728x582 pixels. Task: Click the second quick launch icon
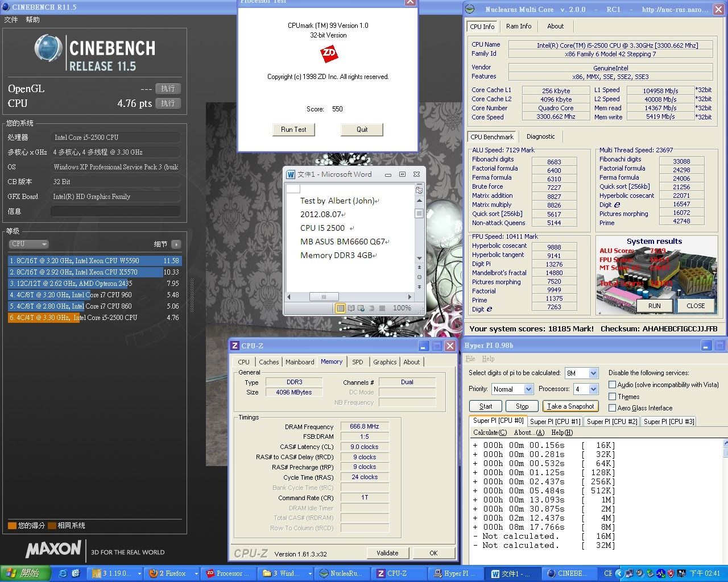point(76,573)
